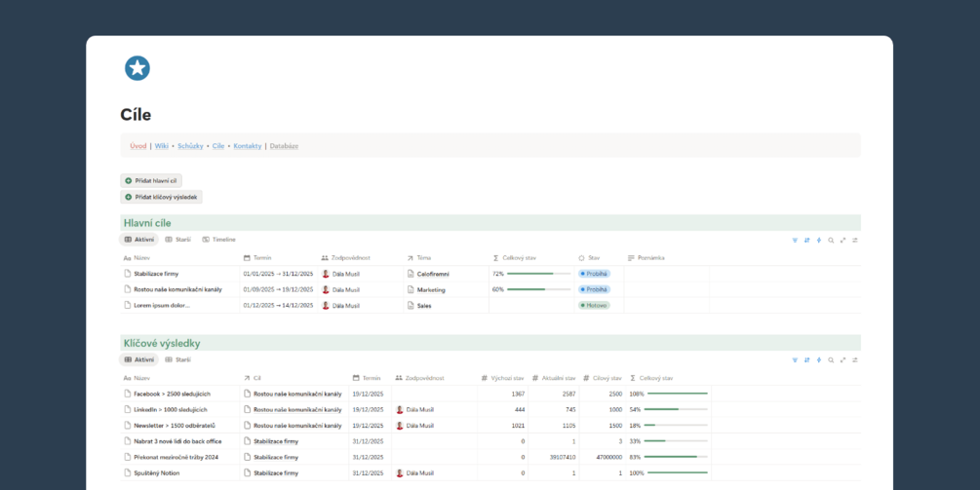
Task: Open search icon in Klíčové výsledky toolbar
Action: pyautogui.click(x=831, y=360)
